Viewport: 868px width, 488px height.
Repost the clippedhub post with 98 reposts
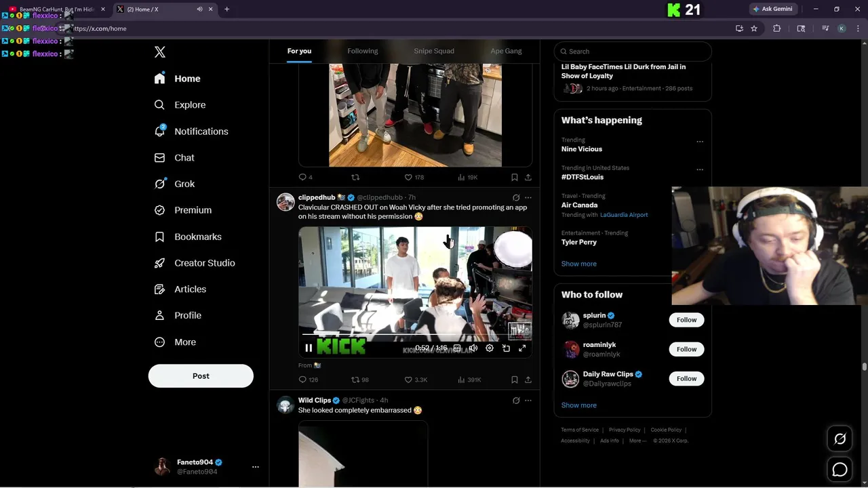(360, 380)
